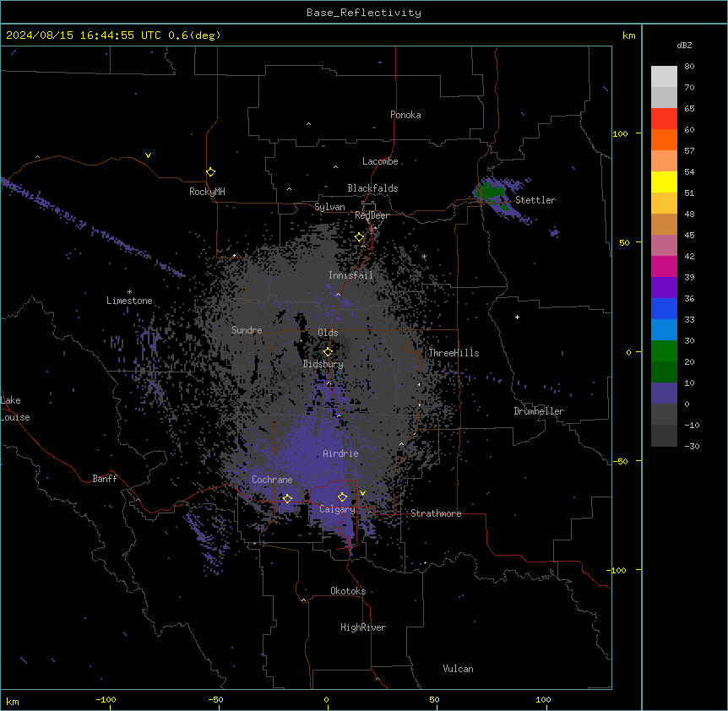Click the Limestone label

click(129, 301)
